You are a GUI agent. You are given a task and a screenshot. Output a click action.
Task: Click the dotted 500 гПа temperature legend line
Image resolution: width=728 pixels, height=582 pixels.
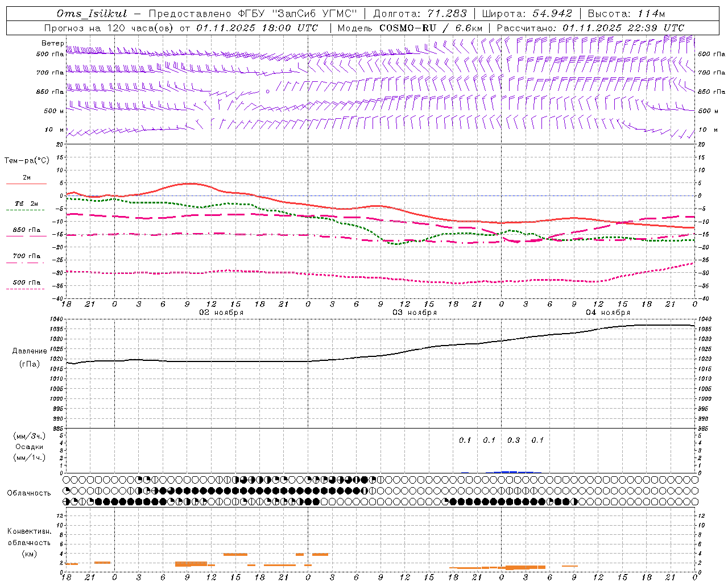click(26, 289)
